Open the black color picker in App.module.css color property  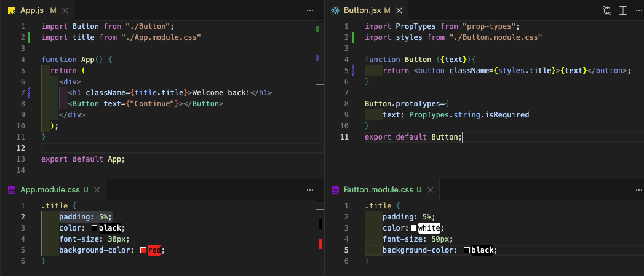click(94, 228)
